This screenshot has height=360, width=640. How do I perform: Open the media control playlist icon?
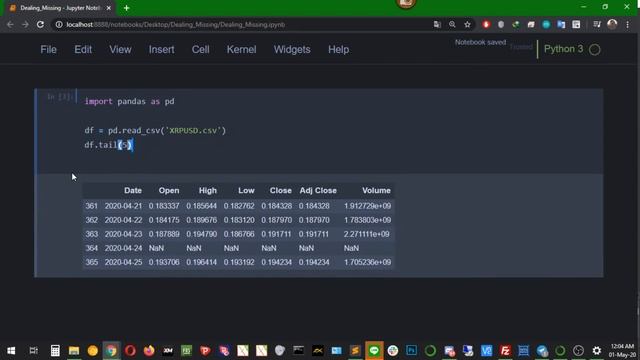pyautogui.click(x=597, y=24)
